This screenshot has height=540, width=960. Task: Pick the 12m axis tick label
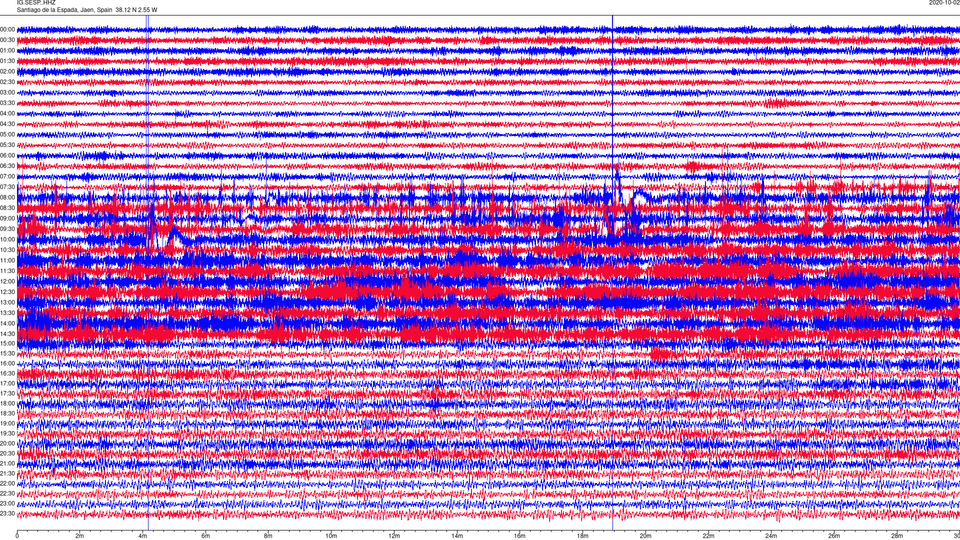click(x=394, y=536)
